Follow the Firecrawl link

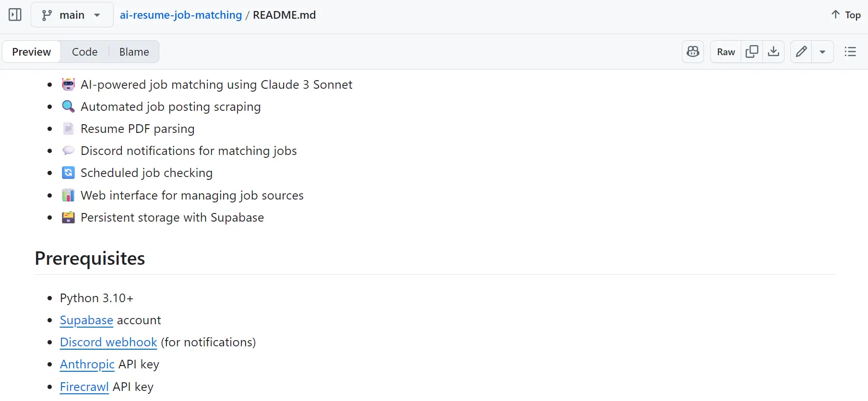(84, 387)
